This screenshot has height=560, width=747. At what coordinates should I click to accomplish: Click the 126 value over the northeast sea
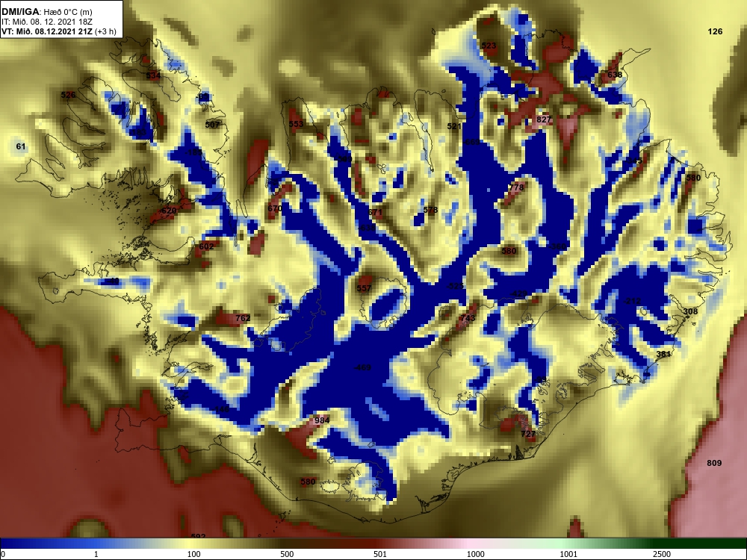click(x=715, y=31)
